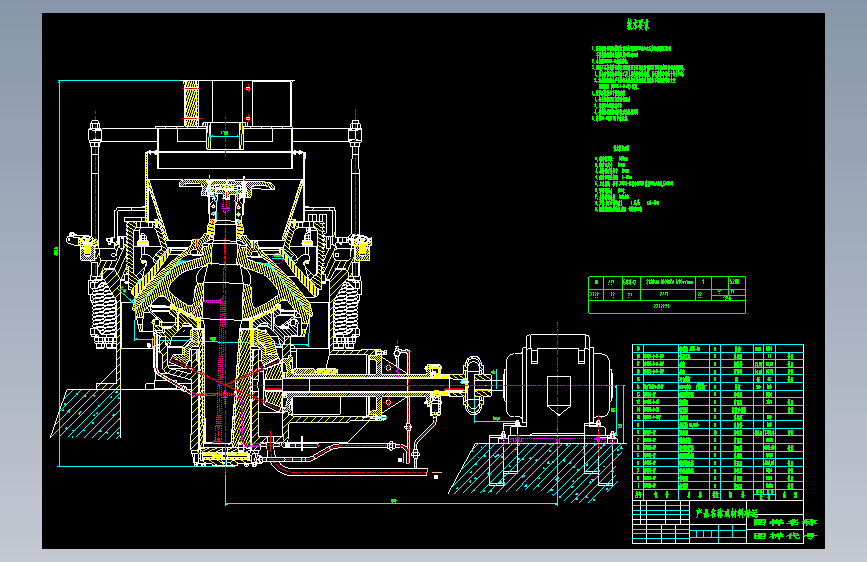Select the right coil spring of the crusher

(x=346, y=311)
